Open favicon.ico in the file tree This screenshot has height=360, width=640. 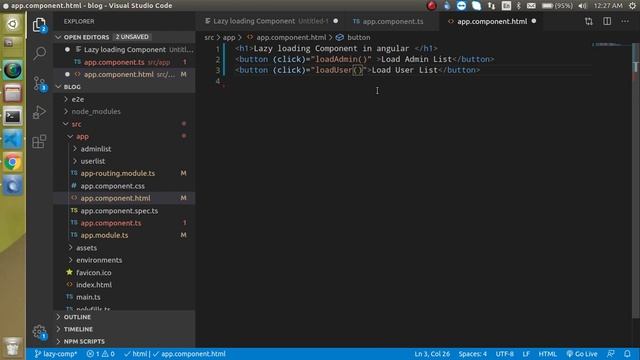click(124, 272)
